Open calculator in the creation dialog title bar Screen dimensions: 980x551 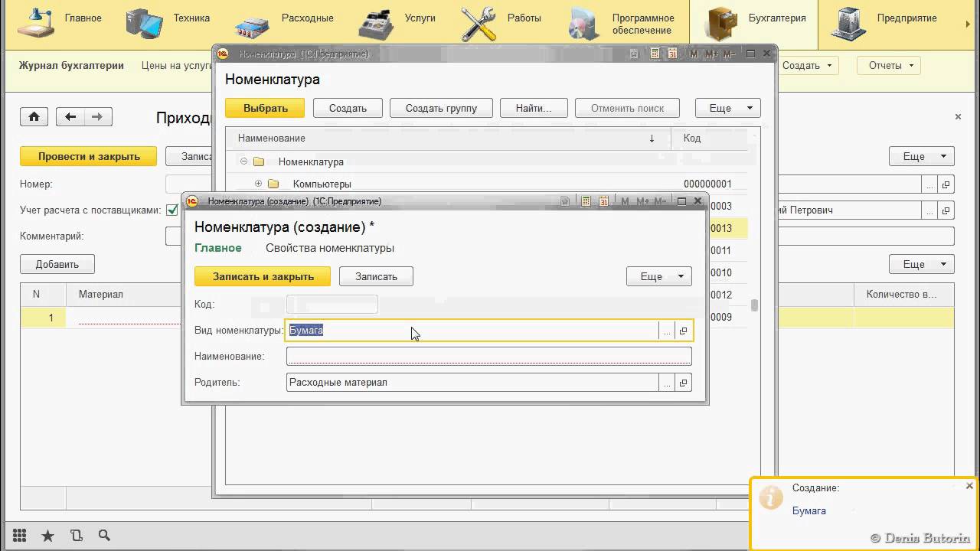[586, 201]
